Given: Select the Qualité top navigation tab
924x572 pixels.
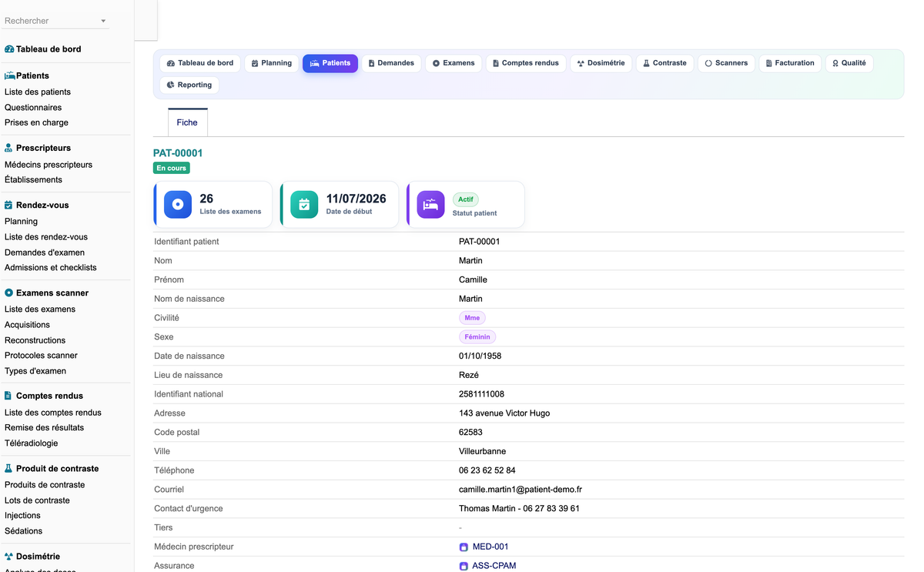Looking at the screenshot, I should pyautogui.click(x=849, y=63).
